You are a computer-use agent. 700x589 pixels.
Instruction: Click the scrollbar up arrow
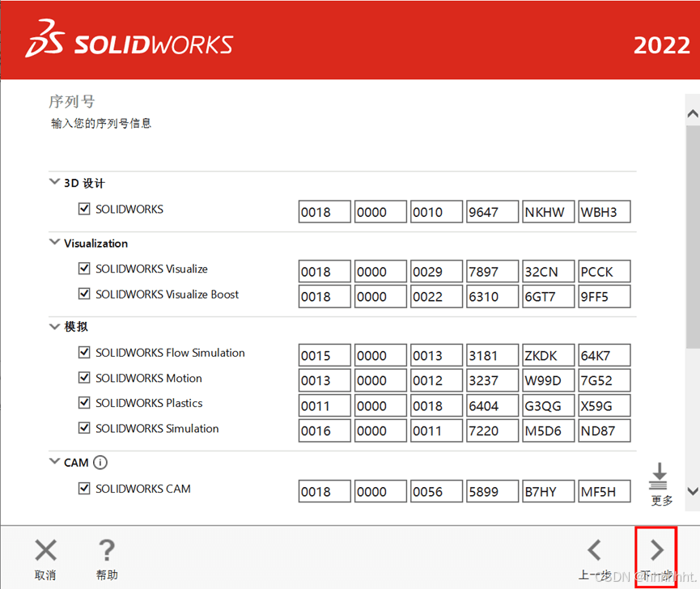pos(693,113)
